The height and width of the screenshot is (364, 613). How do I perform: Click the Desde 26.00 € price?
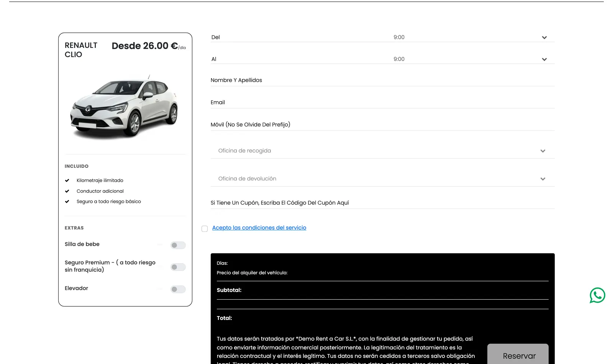(149, 46)
